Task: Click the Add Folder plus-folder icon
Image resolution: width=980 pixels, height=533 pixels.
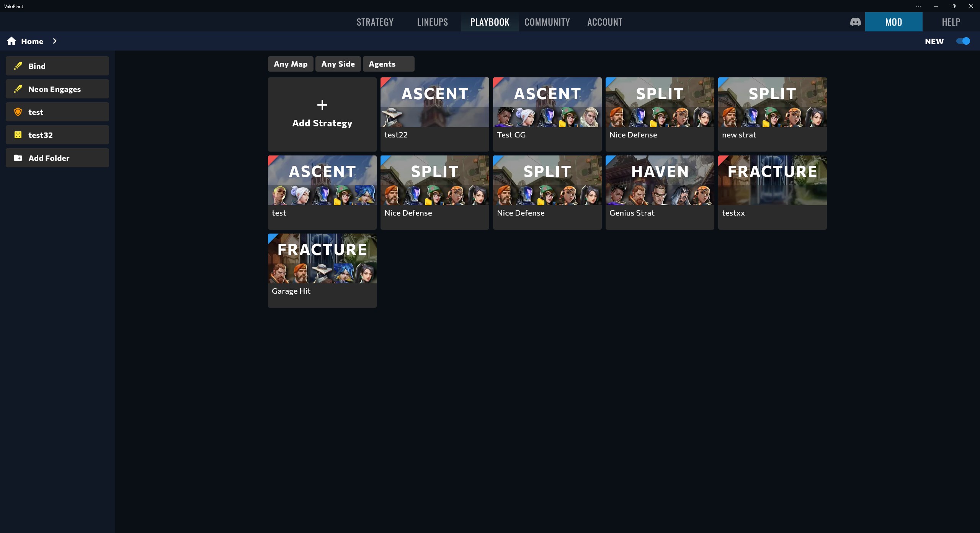Action: pos(18,158)
